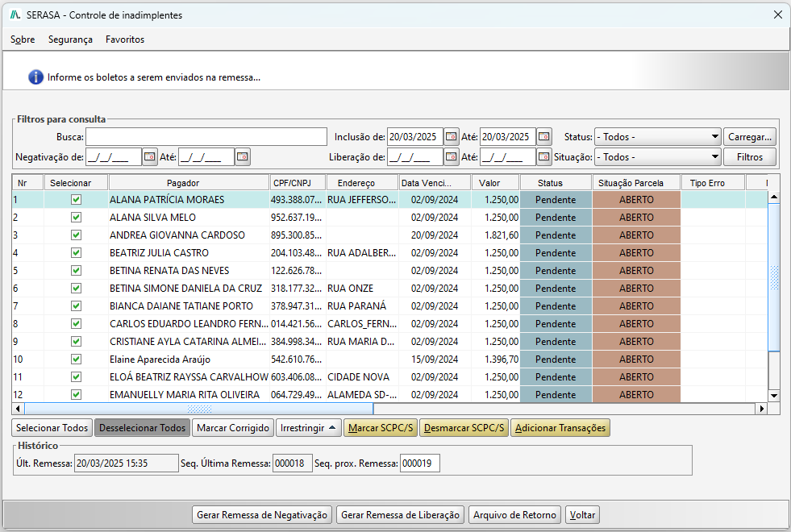791x532 pixels.
Task: Click Desmarcar SCPC/S button
Action: pyautogui.click(x=464, y=428)
